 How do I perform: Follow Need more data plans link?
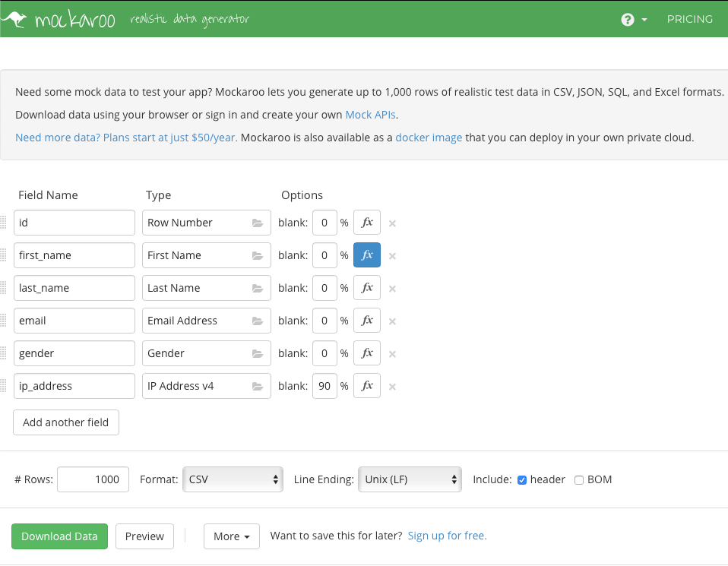126,138
